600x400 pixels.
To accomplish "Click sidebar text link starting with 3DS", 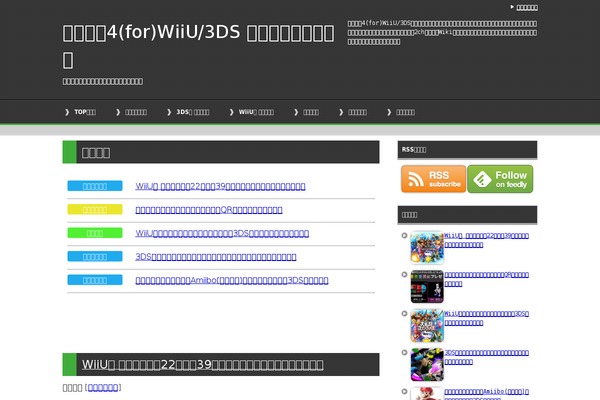I will 486,357.
